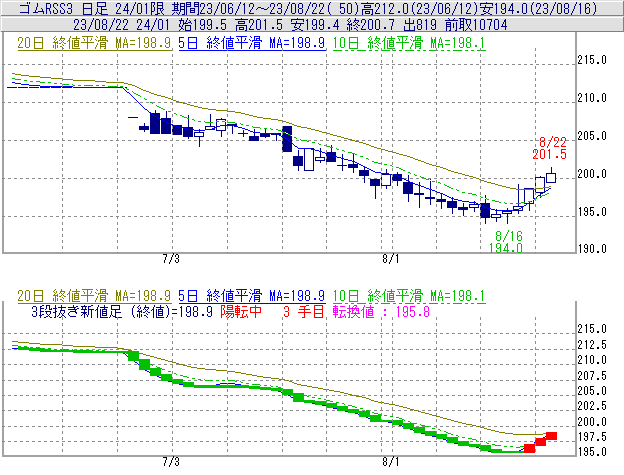
Task: Click the red 陽転中 status text
Action: [243, 312]
